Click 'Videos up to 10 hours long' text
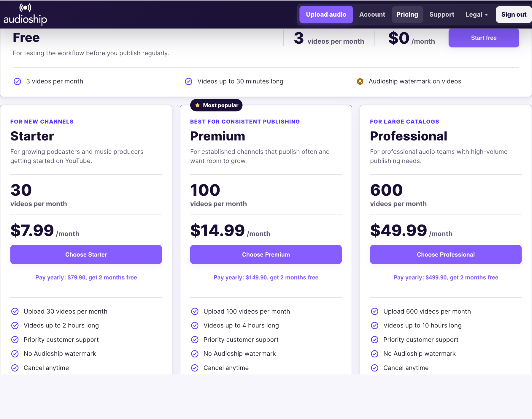The height and width of the screenshot is (419, 532). pyautogui.click(x=423, y=325)
